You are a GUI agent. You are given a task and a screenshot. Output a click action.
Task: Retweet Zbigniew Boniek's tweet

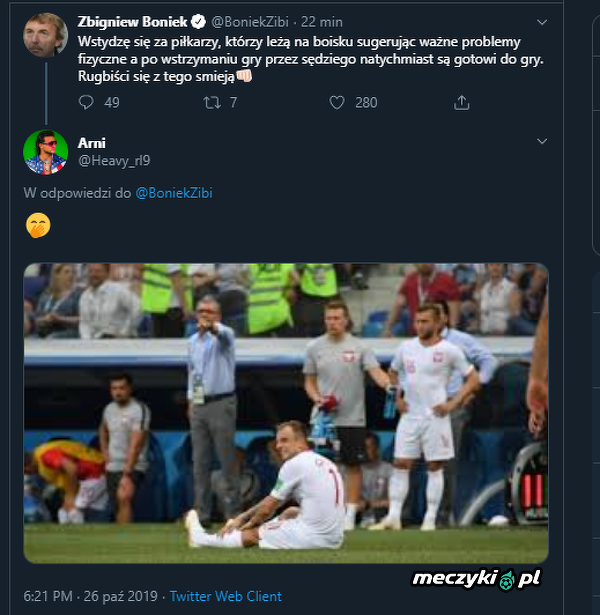211,102
